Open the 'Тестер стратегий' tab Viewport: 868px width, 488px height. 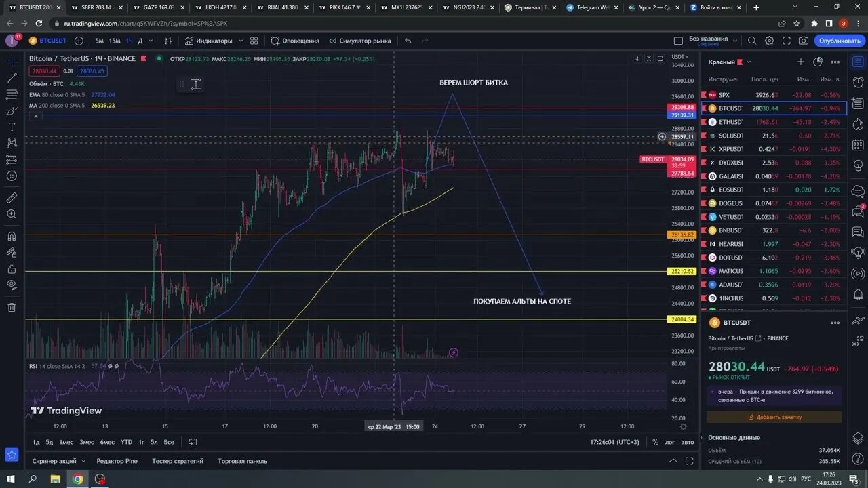click(x=178, y=461)
